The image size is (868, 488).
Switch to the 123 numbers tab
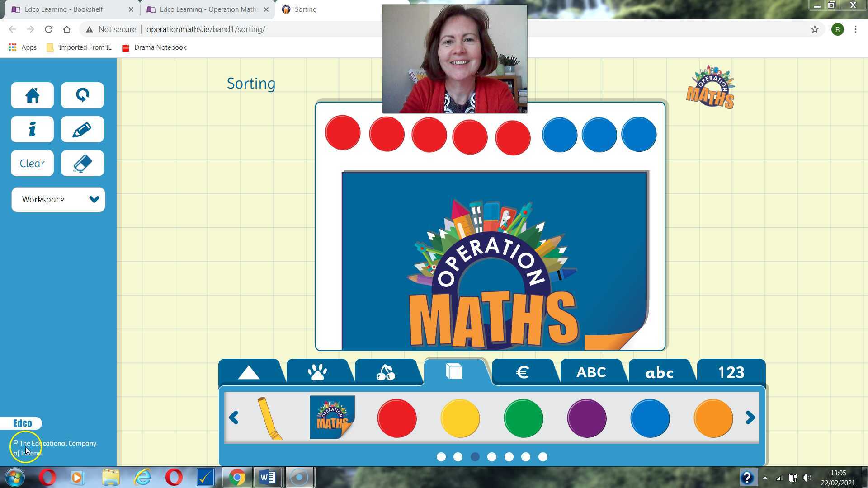731,372
